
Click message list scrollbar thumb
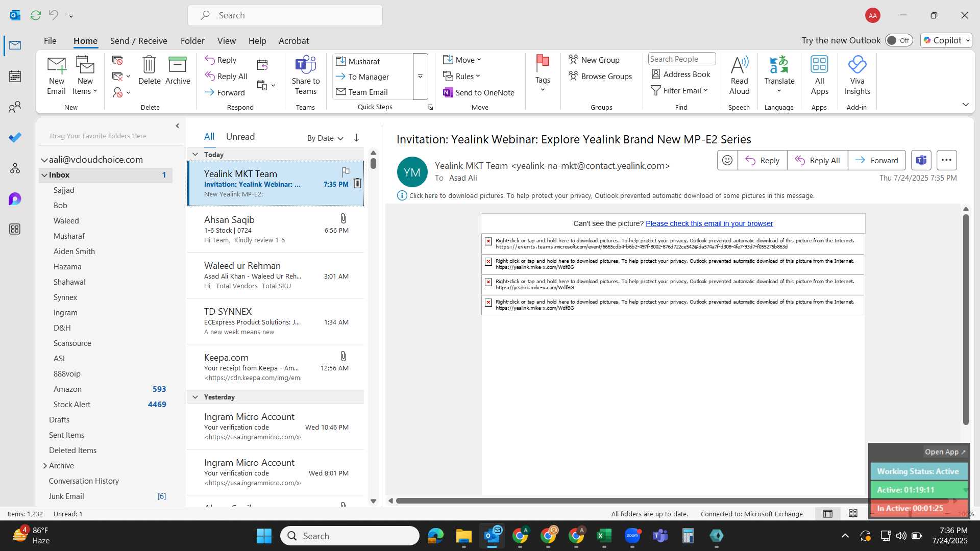coord(373,163)
